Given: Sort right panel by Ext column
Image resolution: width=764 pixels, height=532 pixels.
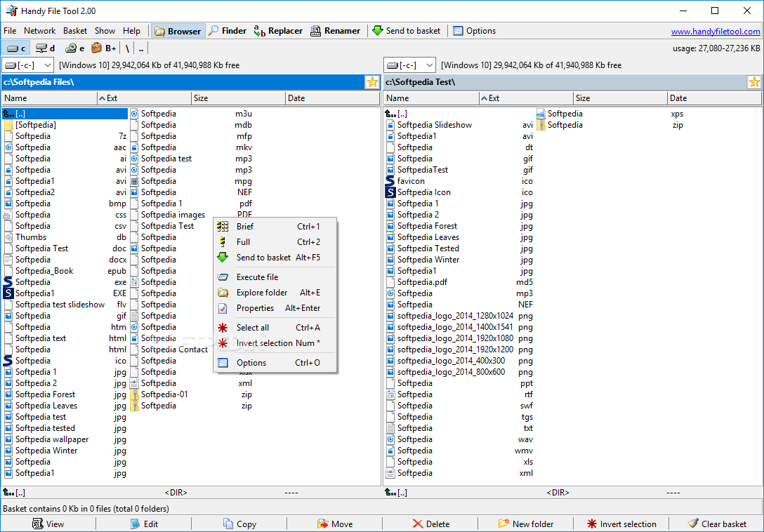Looking at the screenshot, I should (x=527, y=98).
